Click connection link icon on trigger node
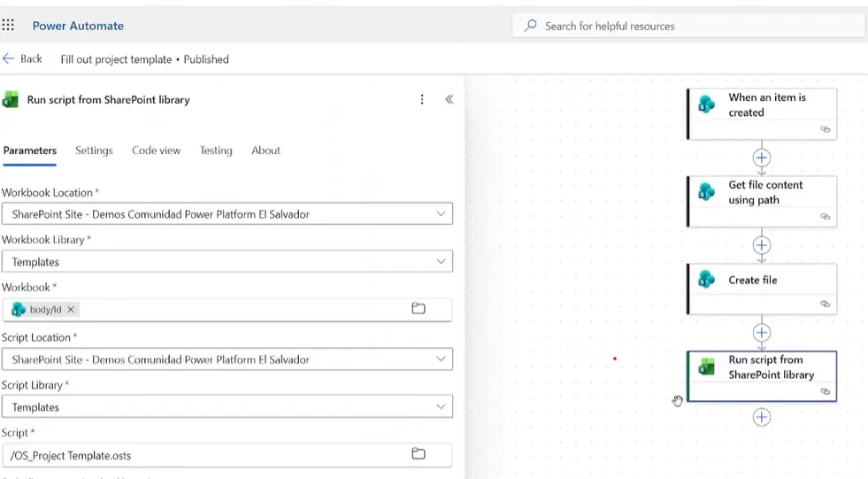This screenshot has height=479, width=868. [x=825, y=129]
